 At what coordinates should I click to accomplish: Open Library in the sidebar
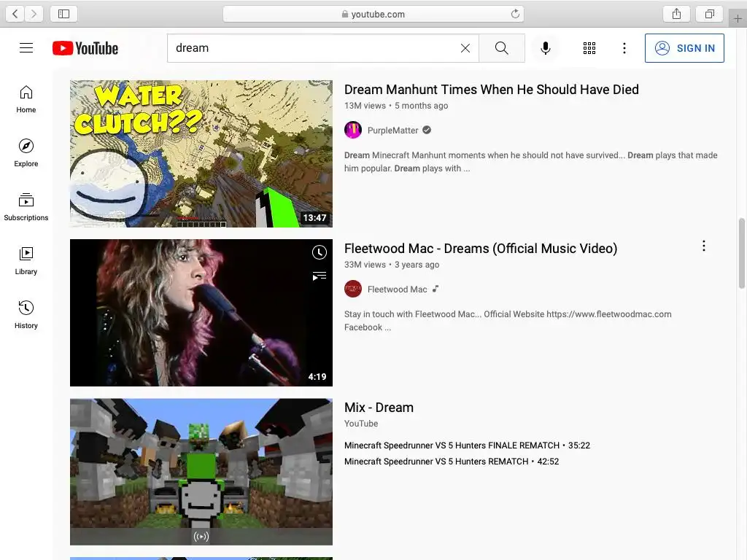(x=26, y=261)
